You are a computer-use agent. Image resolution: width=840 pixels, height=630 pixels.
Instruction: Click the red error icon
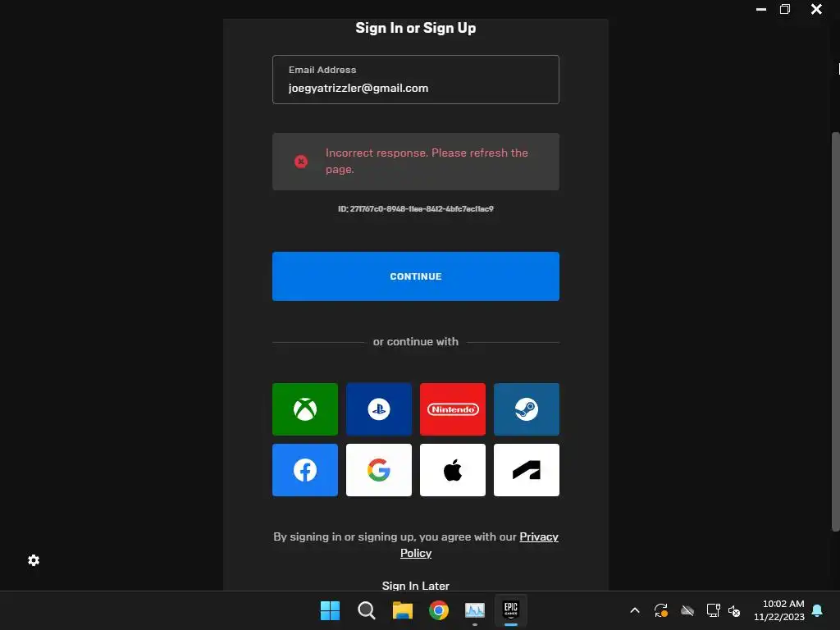click(x=301, y=162)
